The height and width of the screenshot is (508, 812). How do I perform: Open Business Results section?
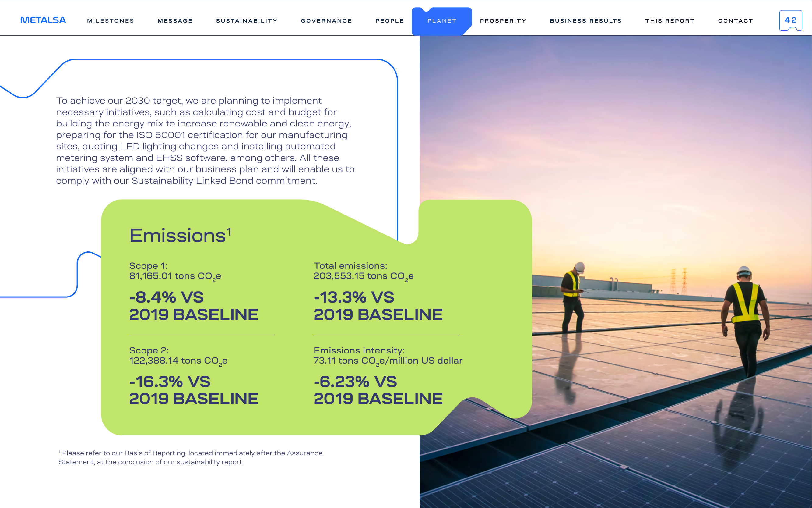point(586,21)
